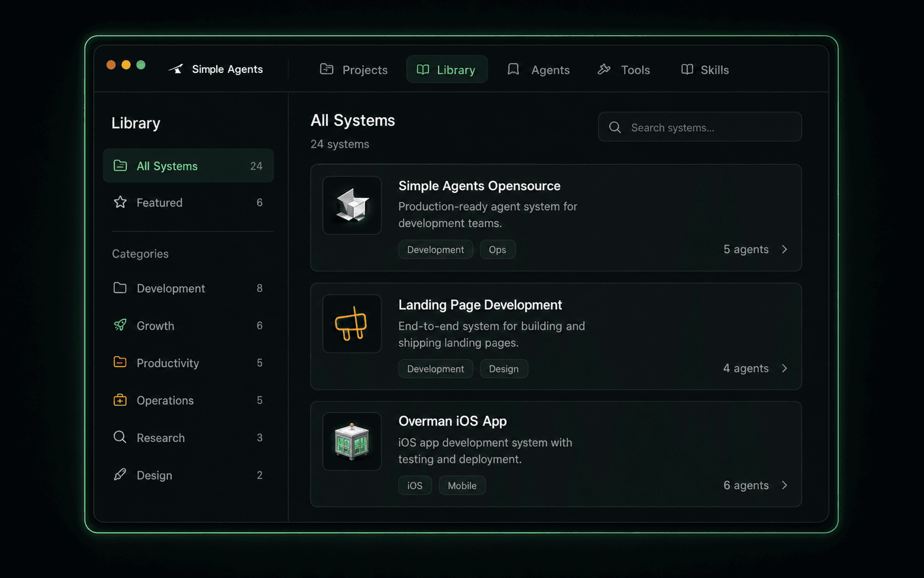
Task: Click the Development tag on Landing Page Development
Action: [436, 369]
